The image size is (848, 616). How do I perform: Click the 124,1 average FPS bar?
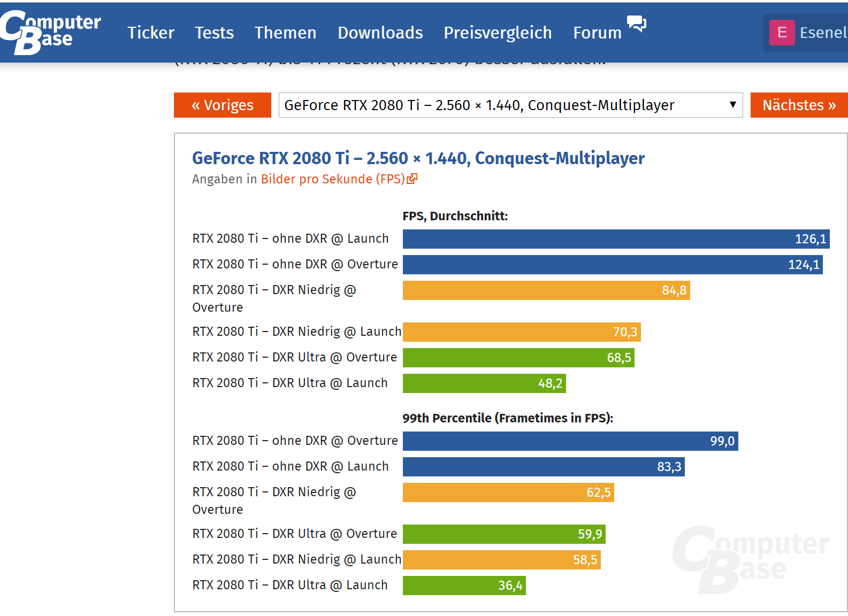tap(613, 265)
